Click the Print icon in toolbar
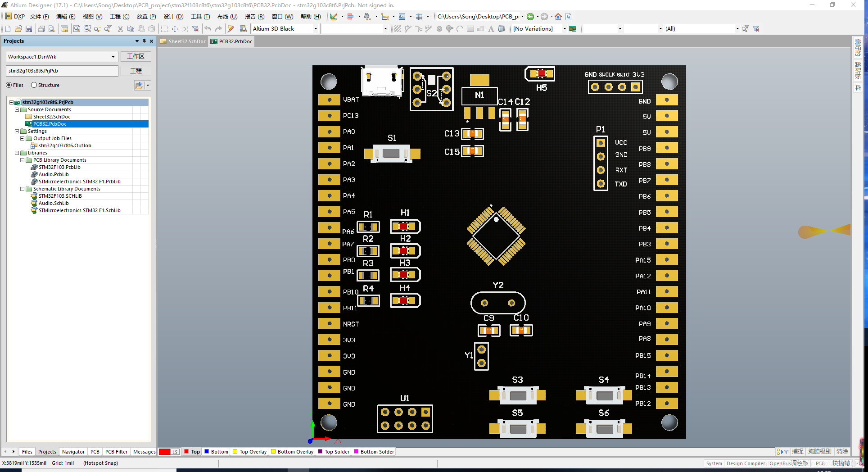Viewport: 868px width, 472px height. (41, 29)
